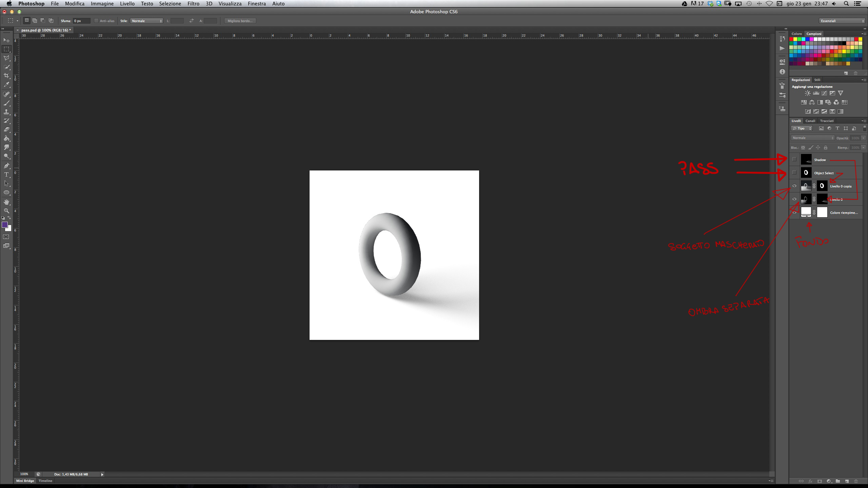The image size is (868, 488).
Task: Switch to the Canali tab
Action: click(x=810, y=121)
